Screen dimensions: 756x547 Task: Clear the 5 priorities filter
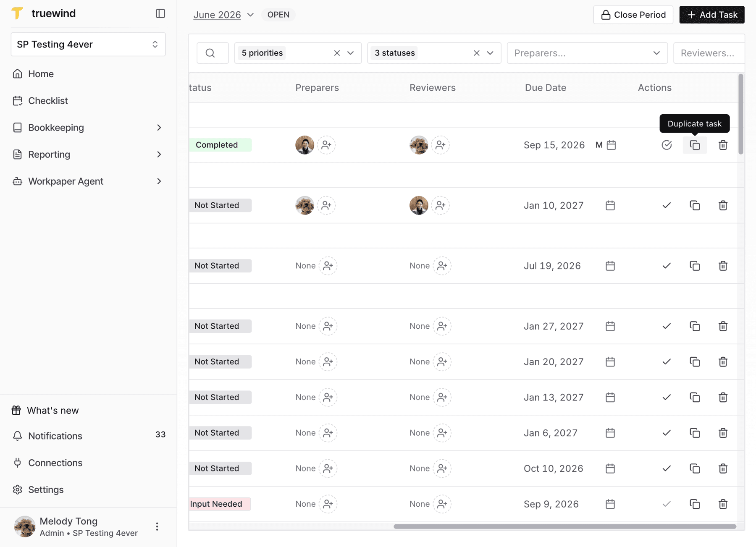tap(337, 53)
